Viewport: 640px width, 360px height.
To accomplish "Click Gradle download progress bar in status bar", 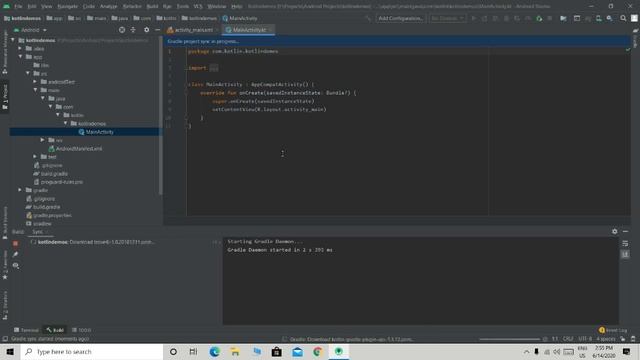I will tap(509, 339).
